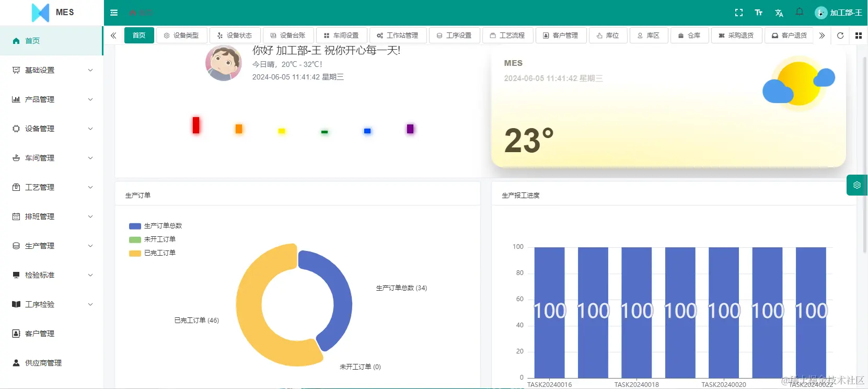This screenshot has height=389, width=868.
Task: Click the 工序检验 book icon
Action: [16, 304]
